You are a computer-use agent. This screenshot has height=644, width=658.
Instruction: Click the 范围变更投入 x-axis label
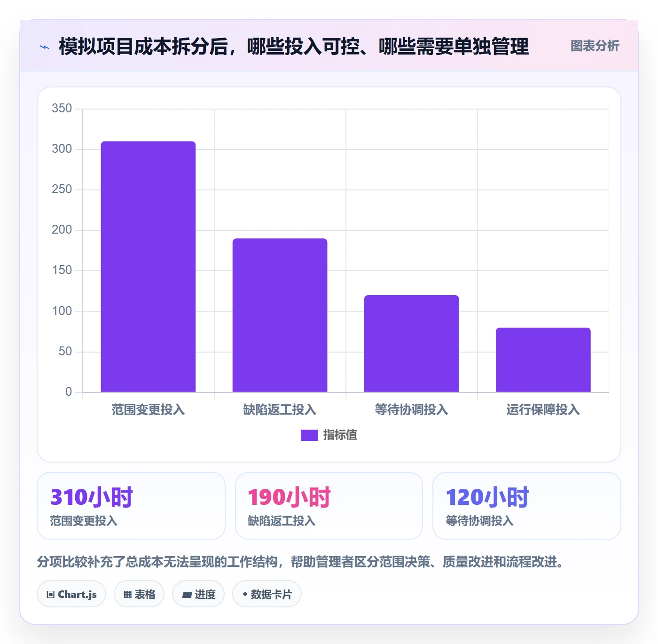click(148, 410)
